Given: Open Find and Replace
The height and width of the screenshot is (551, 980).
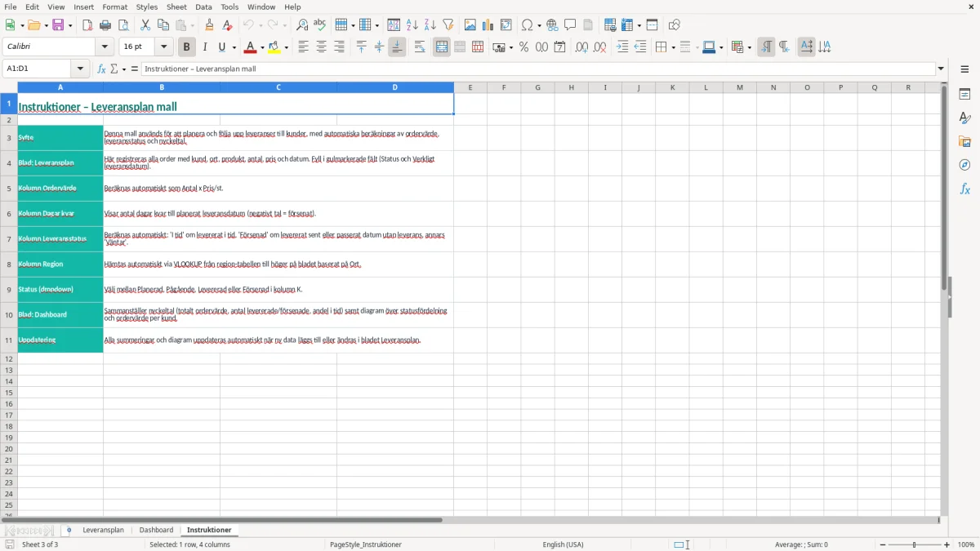Looking at the screenshot, I should (302, 25).
